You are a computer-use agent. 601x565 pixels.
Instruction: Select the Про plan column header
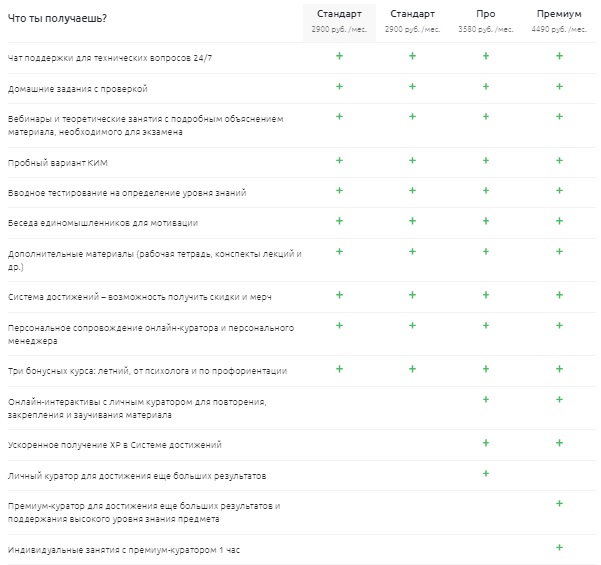tap(487, 14)
